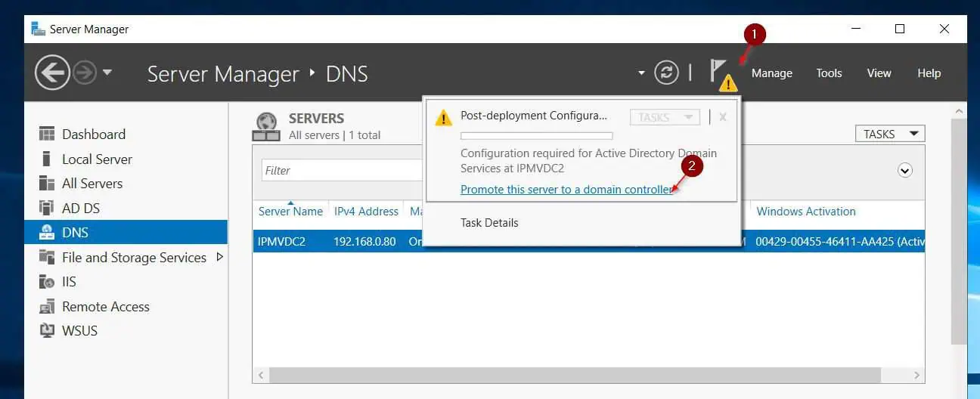Click the Dashboard icon in the sidebar
Screen dimensions: 980x399
coord(47,135)
